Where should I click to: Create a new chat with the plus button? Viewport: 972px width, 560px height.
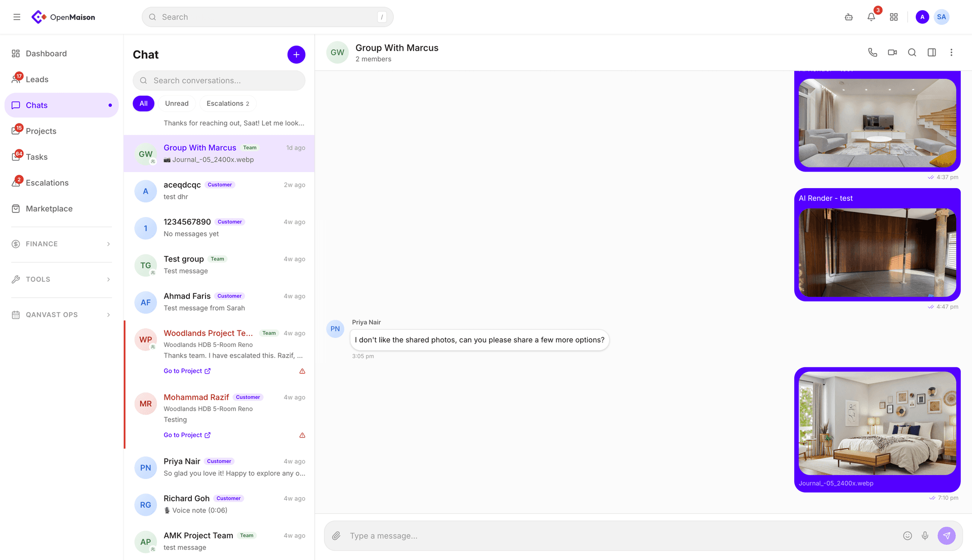pyautogui.click(x=296, y=54)
